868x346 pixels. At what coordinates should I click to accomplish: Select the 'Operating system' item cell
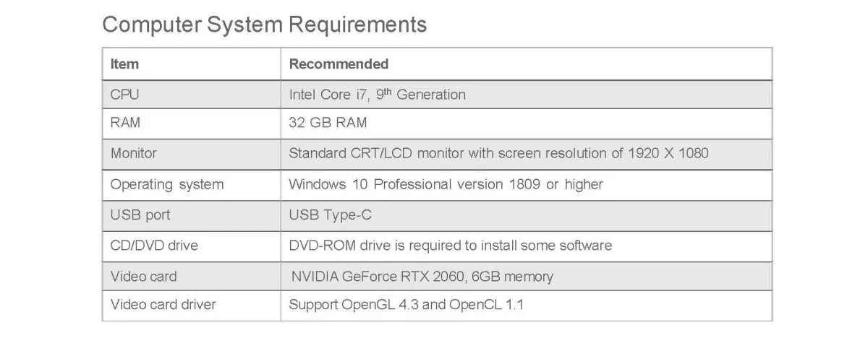[x=166, y=184]
